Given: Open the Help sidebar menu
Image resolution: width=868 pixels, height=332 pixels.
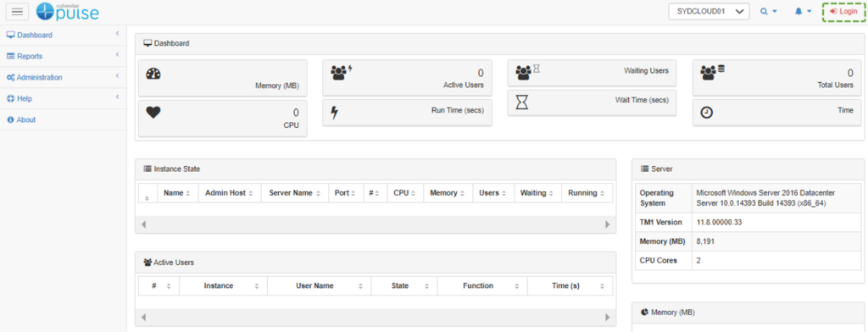Looking at the screenshot, I should click(x=64, y=98).
